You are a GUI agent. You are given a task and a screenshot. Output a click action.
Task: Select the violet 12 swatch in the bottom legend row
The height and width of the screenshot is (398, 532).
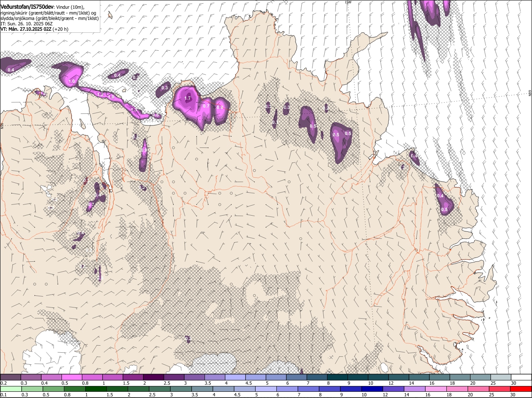[394, 389]
